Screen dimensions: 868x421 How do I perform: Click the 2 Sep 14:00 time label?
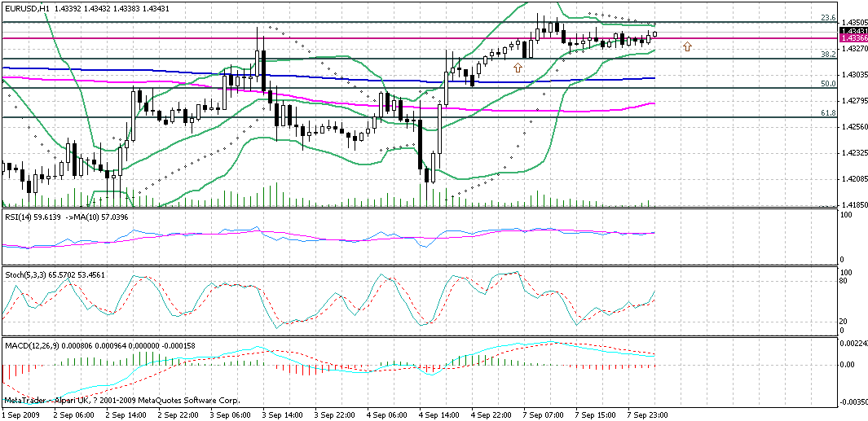click(x=126, y=414)
